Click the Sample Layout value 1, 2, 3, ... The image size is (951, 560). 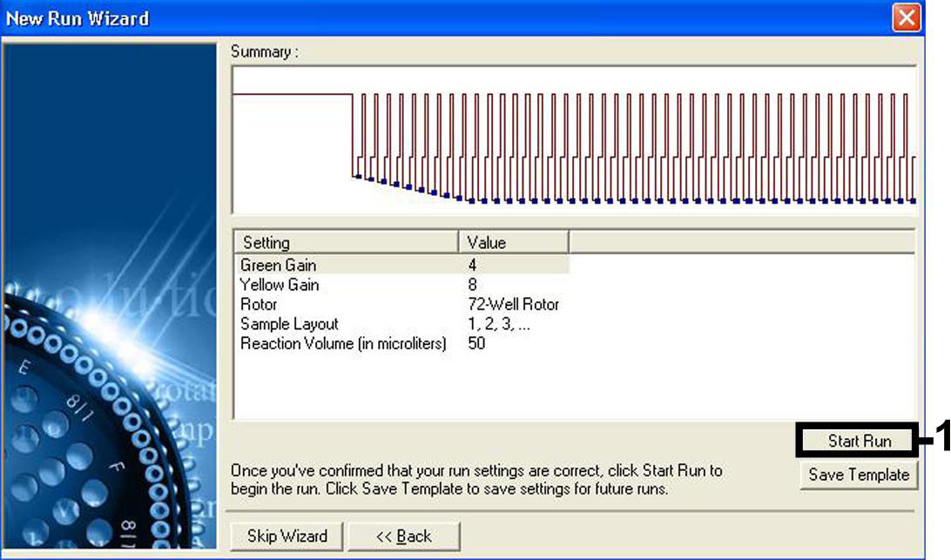[498, 324]
